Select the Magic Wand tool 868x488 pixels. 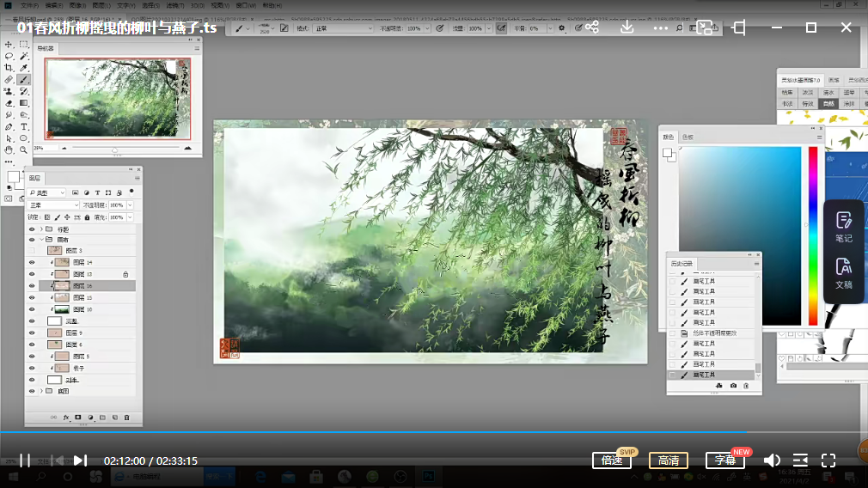pos(24,56)
